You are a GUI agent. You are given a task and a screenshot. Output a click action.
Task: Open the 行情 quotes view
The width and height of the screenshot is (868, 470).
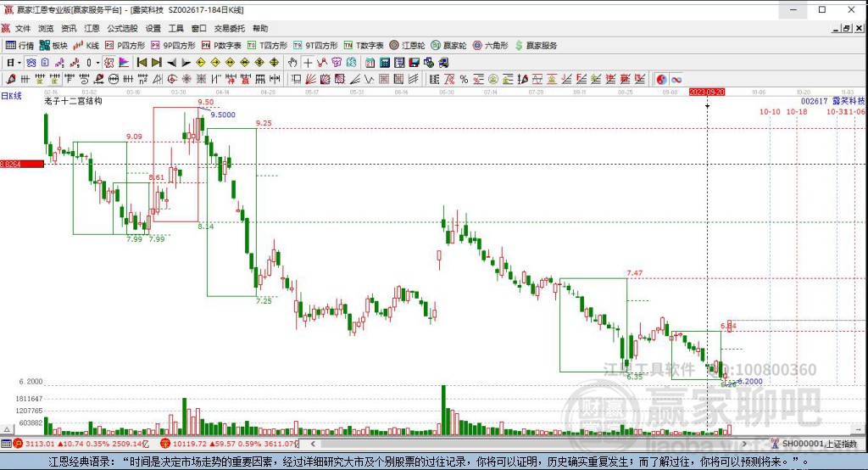tap(19, 46)
